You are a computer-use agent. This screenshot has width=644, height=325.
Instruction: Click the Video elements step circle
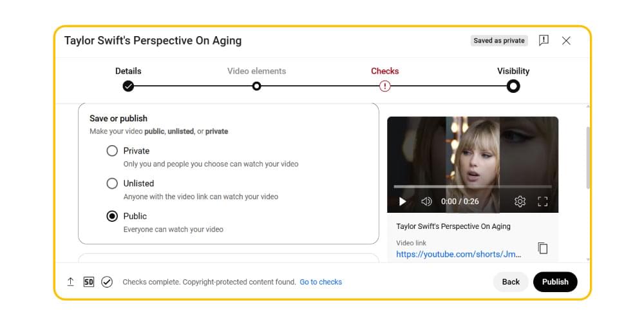pyautogui.click(x=256, y=86)
